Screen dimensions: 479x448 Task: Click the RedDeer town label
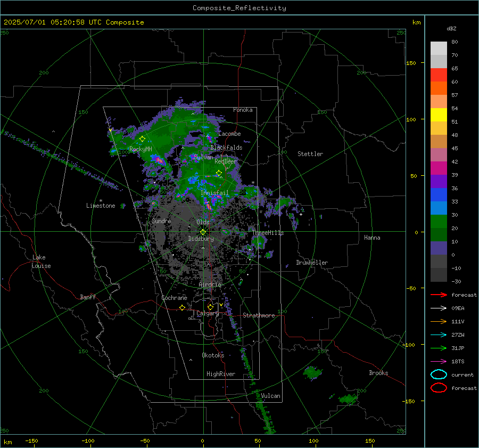[x=226, y=161]
